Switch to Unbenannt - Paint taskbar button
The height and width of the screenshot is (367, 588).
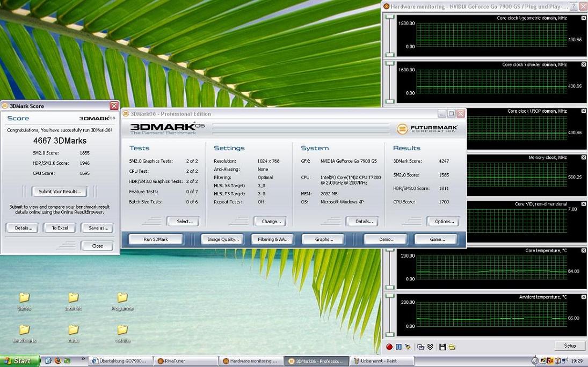click(x=381, y=361)
